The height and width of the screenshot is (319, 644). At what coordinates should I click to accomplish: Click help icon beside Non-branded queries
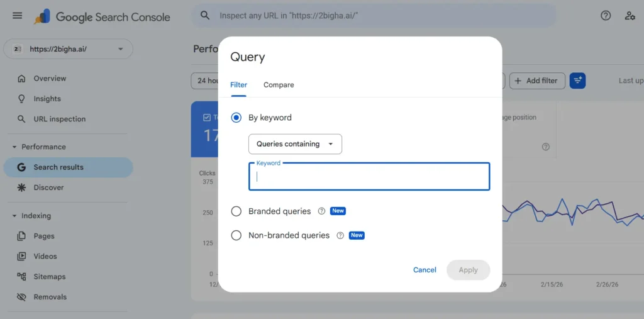[x=340, y=235]
